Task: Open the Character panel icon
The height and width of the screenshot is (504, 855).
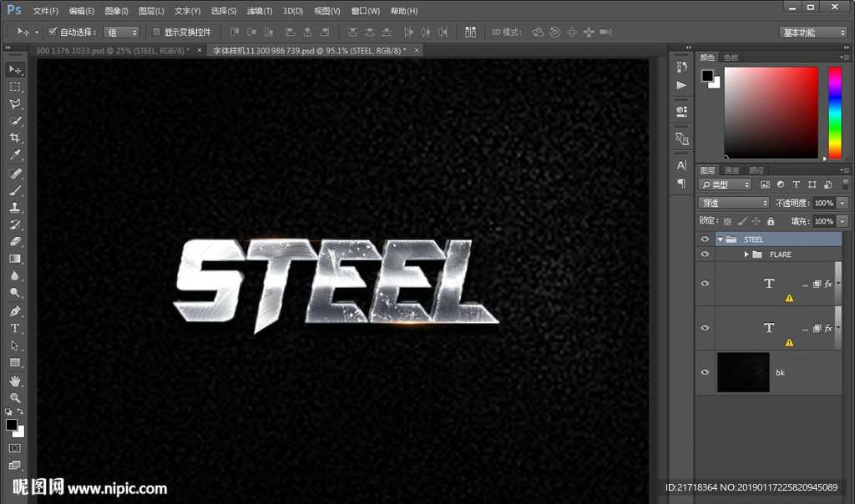Action: pyautogui.click(x=681, y=165)
